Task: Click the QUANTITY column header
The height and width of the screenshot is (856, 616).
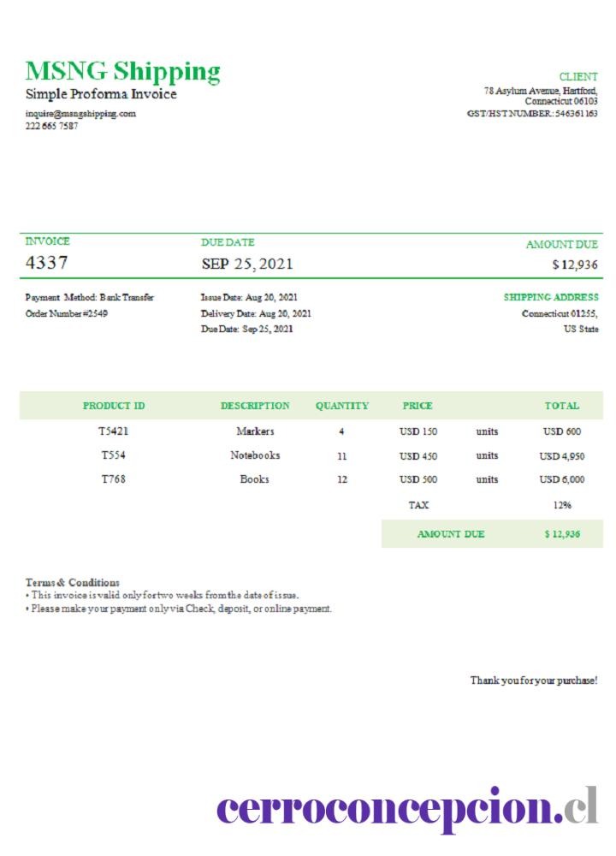Action: click(x=342, y=406)
